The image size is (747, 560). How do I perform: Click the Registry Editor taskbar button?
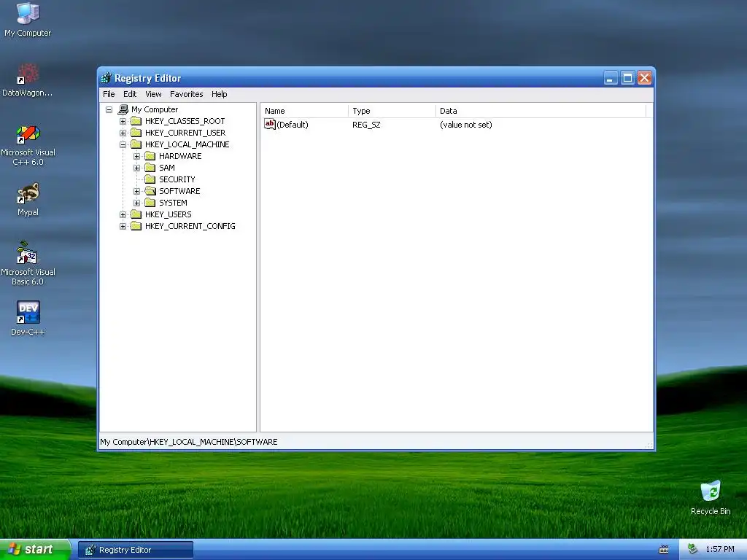click(x=136, y=550)
